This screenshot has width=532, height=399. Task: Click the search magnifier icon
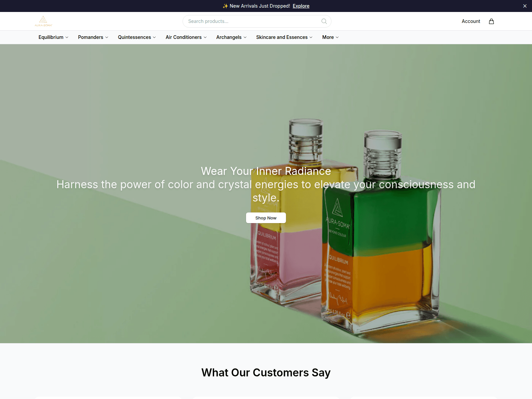pyautogui.click(x=324, y=21)
